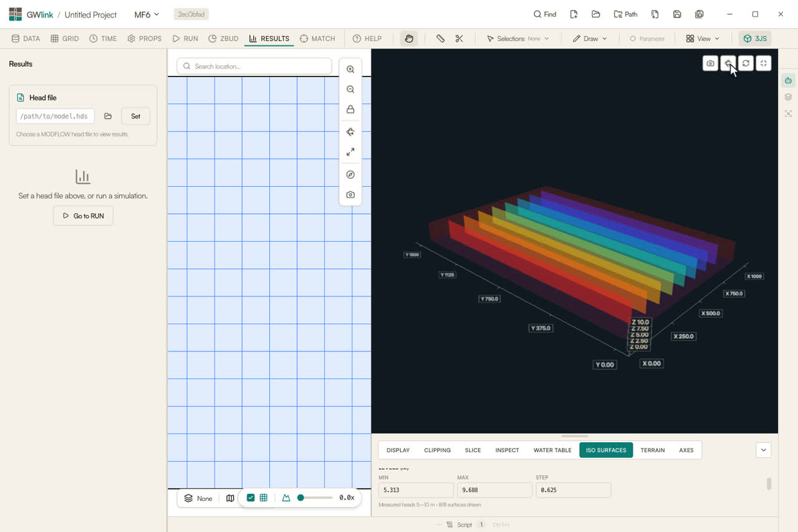Click the map rotate icon

[x=350, y=132]
